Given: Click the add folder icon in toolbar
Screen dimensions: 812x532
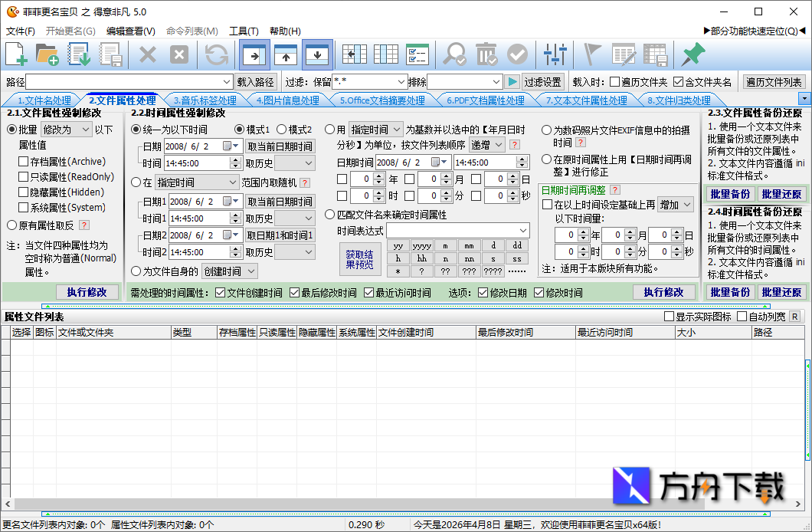Looking at the screenshot, I should (x=47, y=54).
